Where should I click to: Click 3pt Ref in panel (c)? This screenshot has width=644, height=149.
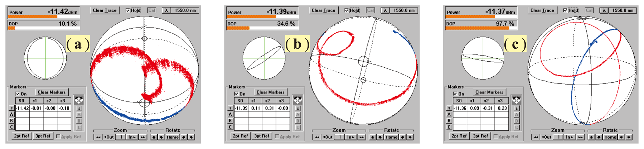pos(480,136)
